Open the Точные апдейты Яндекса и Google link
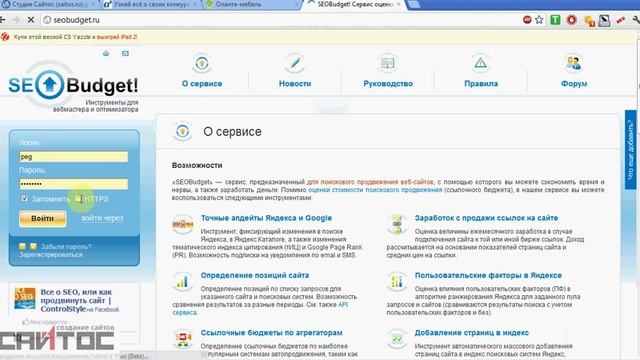 point(266,218)
